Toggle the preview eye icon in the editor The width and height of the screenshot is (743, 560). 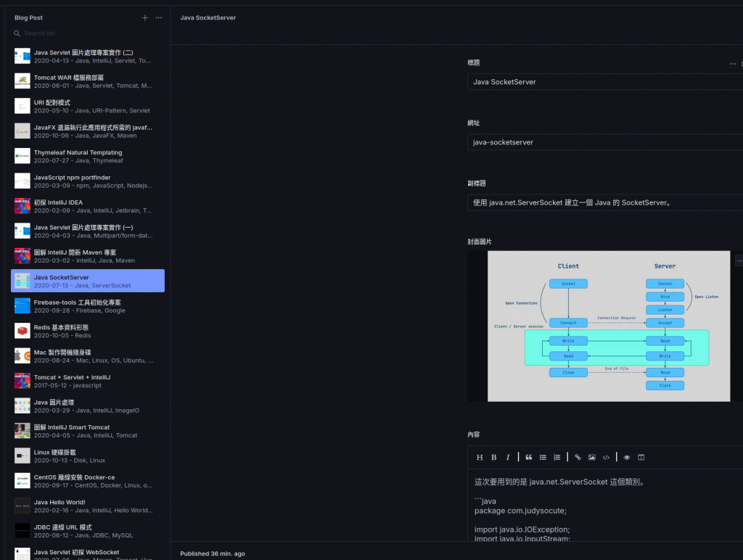click(x=627, y=457)
